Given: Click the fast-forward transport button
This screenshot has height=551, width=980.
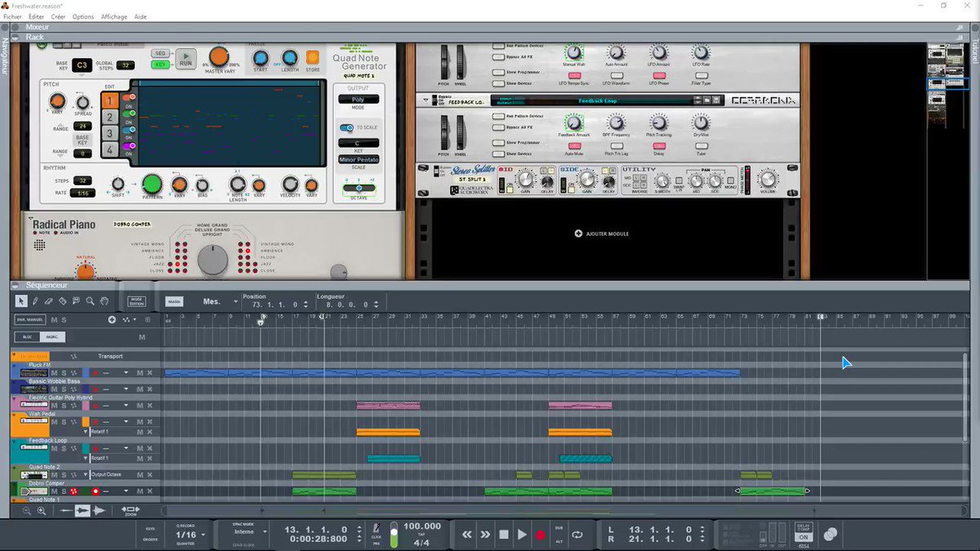Looking at the screenshot, I should [485, 535].
